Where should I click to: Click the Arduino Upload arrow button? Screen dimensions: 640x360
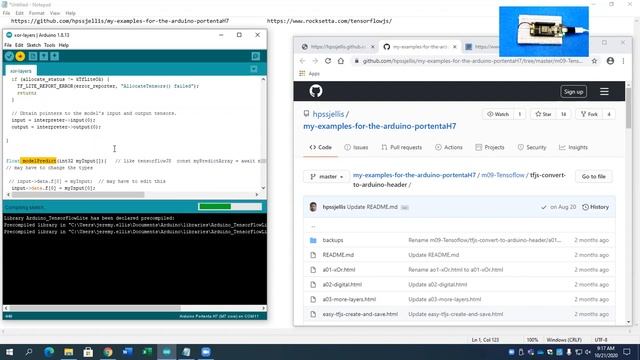[x=20, y=56]
